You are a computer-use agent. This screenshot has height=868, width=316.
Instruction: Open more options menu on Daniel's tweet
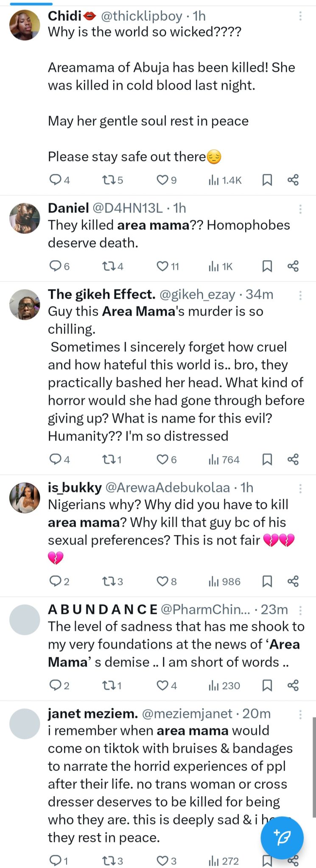click(x=300, y=209)
